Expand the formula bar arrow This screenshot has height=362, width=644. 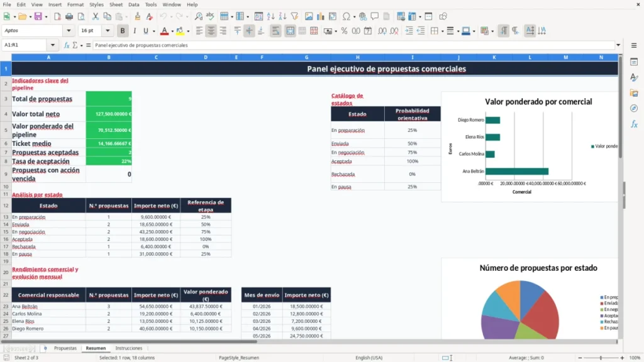(x=618, y=45)
